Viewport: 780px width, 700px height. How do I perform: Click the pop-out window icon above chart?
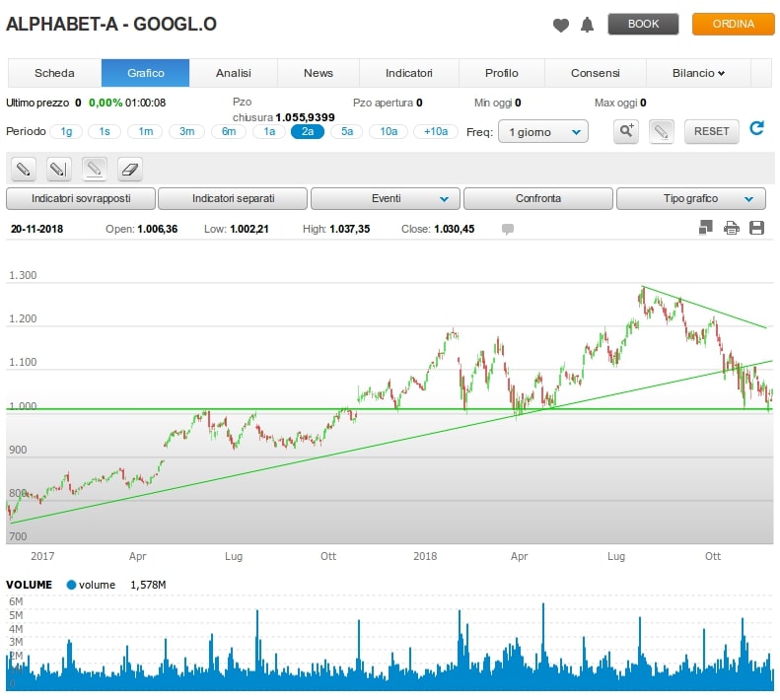[x=705, y=228]
